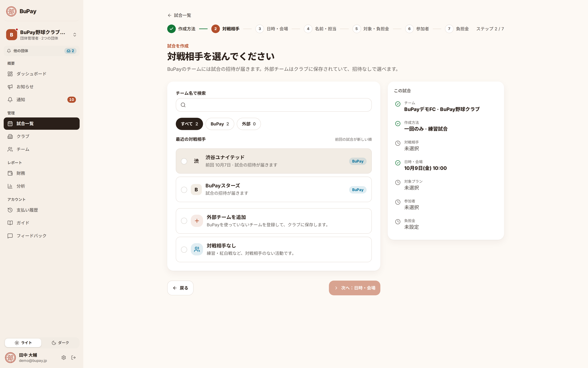588x368 pixels.
Task: Click the チーム名で検索 search field
Action: click(274, 105)
